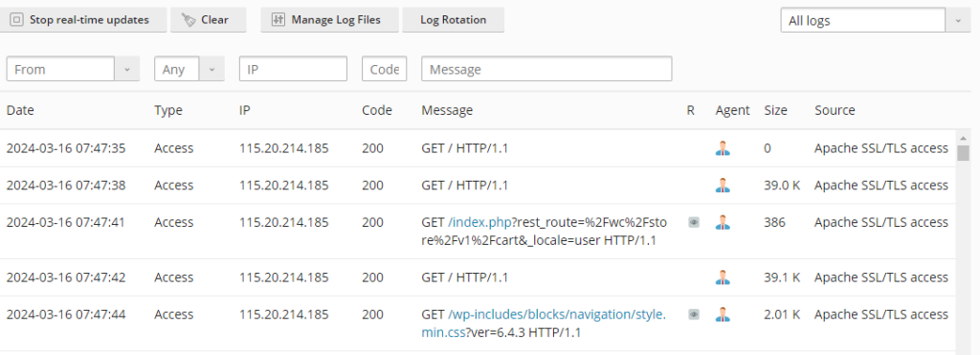Screen dimensions: 980x355
Task: Click the Source column header
Action: tap(835, 110)
